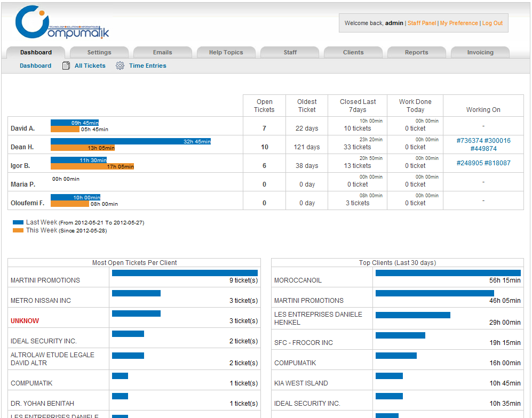
Task: Click David A.'s 09h 45min last-week bar
Action: [75, 123]
